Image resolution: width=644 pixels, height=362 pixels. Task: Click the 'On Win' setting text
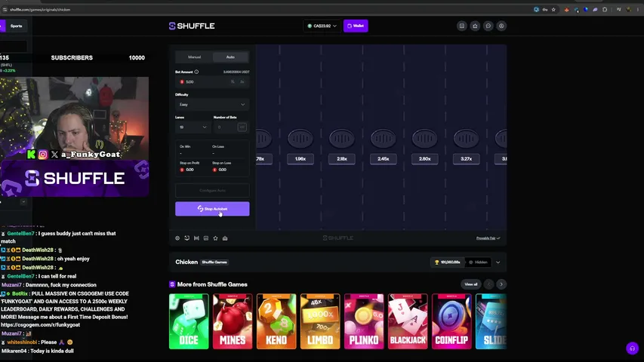pyautogui.click(x=185, y=146)
